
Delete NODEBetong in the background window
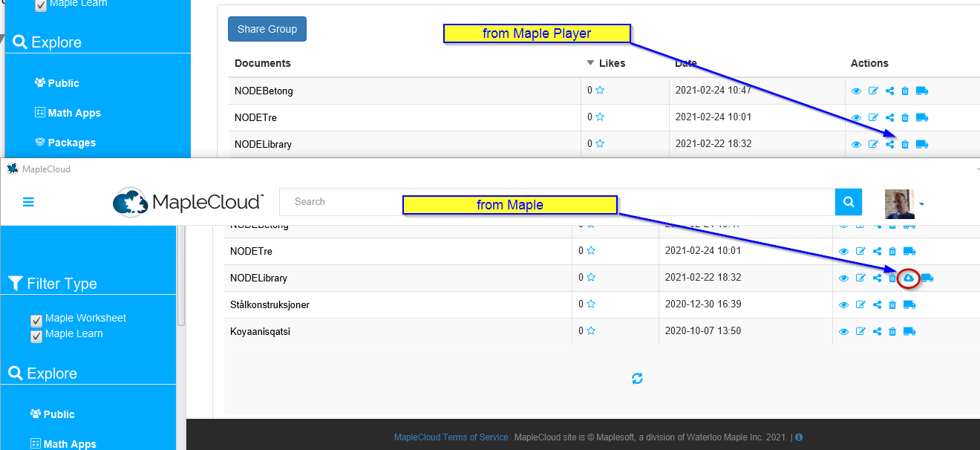pos(905,91)
